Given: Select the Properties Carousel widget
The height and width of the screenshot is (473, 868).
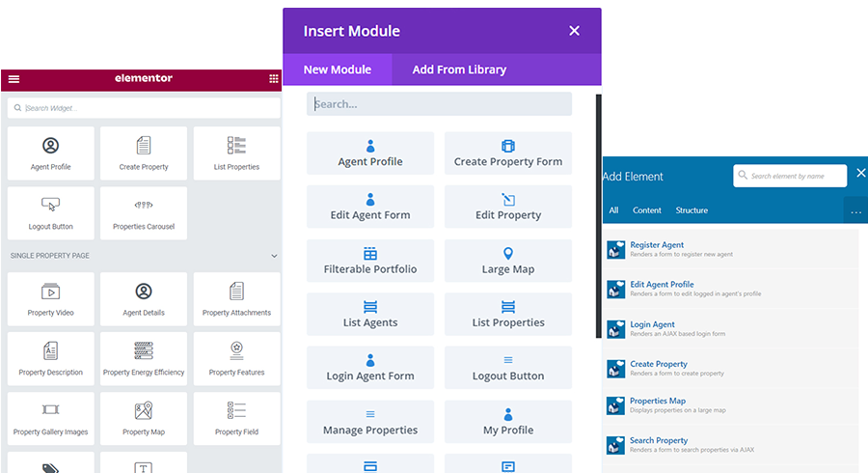Looking at the screenshot, I should pyautogui.click(x=144, y=213).
